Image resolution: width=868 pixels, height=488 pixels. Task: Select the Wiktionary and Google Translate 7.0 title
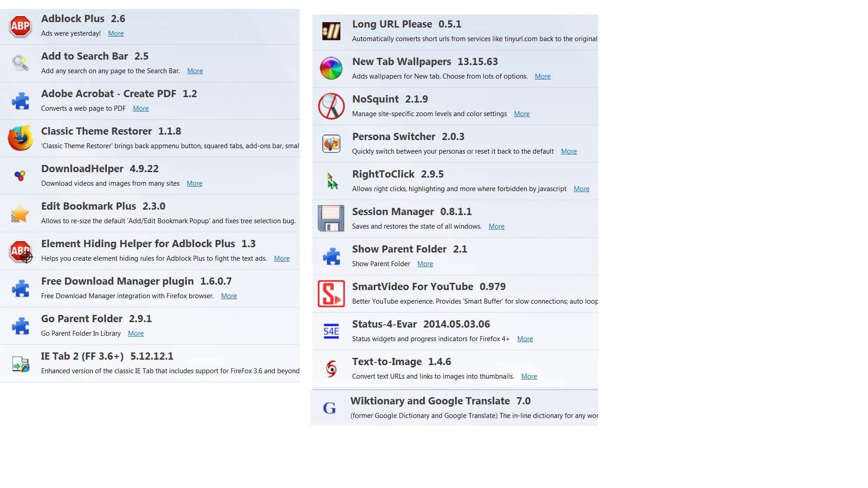(440, 401)
